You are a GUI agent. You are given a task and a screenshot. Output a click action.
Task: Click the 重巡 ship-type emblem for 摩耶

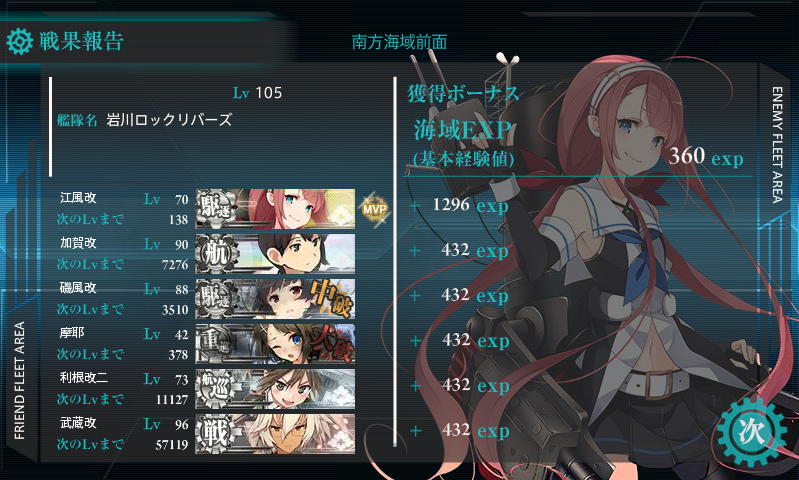[x=216, y=343]
